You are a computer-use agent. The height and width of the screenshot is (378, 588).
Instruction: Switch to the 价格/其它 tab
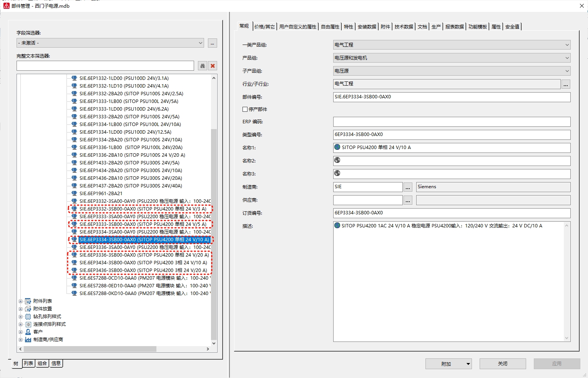pos(265,27)
